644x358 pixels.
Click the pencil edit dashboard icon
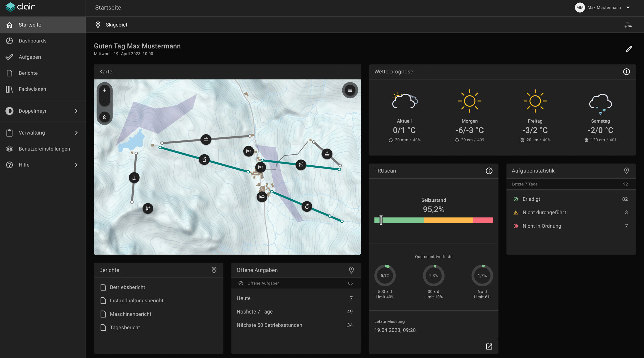629,49
